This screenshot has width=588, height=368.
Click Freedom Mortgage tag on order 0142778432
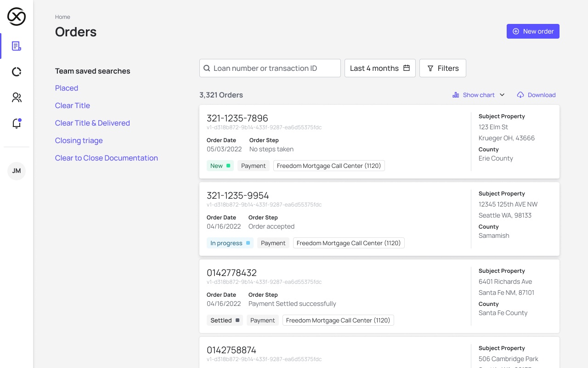338,320
